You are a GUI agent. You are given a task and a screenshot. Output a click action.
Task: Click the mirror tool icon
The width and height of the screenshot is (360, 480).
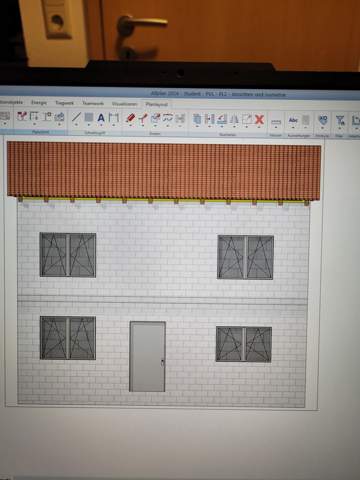click(234, 119)
